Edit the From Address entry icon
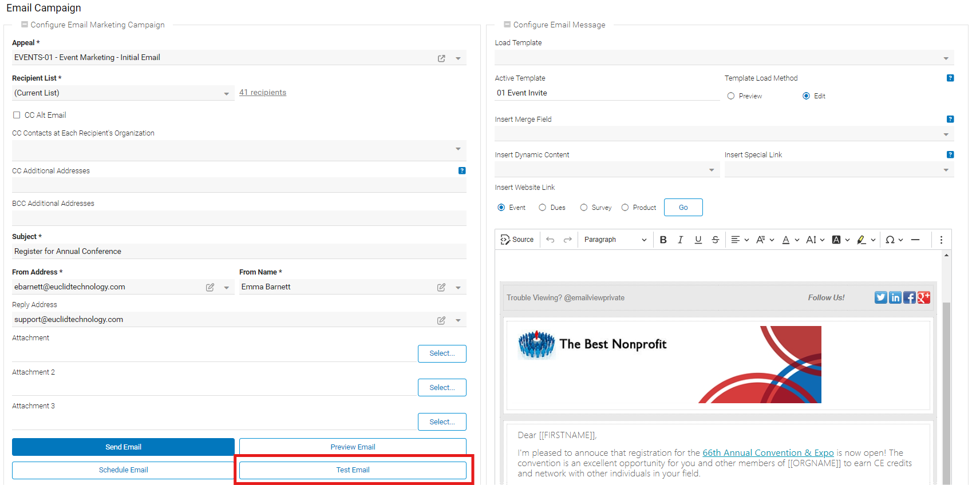The image size is (980, 485). [x=210, y=287]
